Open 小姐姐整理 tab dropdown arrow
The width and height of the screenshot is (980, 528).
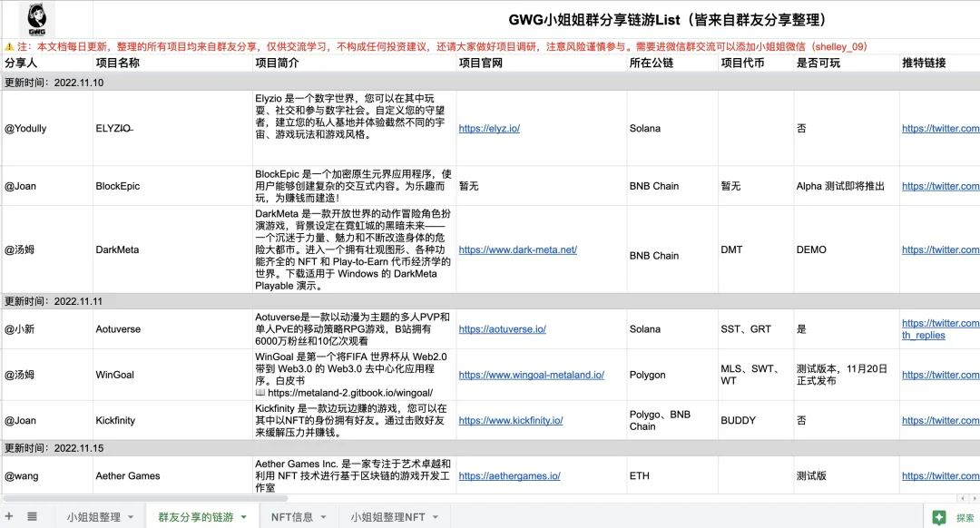131,517
